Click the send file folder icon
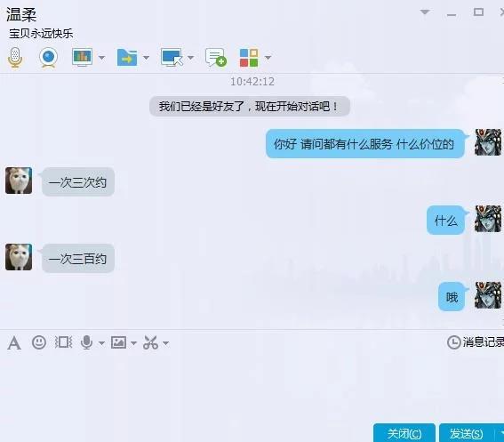This screenshot has width=504, height=442. 127,58
